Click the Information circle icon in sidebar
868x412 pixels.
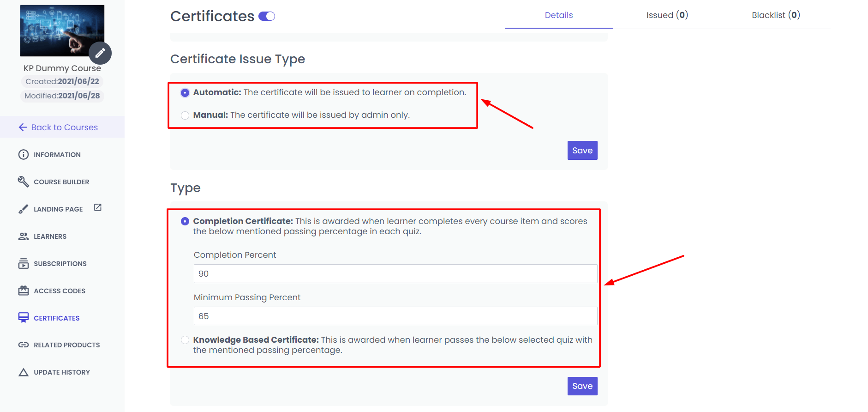point(24,154)
